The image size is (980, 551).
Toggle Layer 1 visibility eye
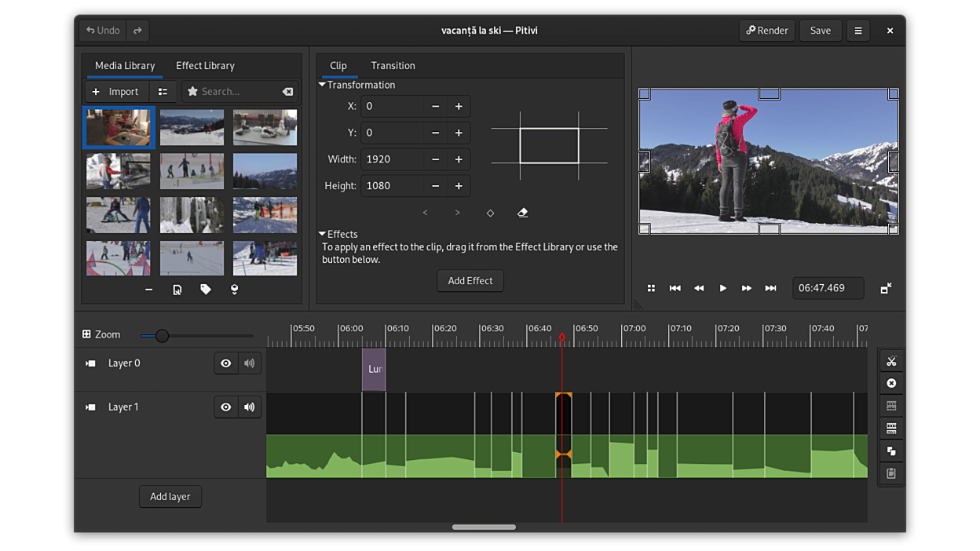pos(225,407)
